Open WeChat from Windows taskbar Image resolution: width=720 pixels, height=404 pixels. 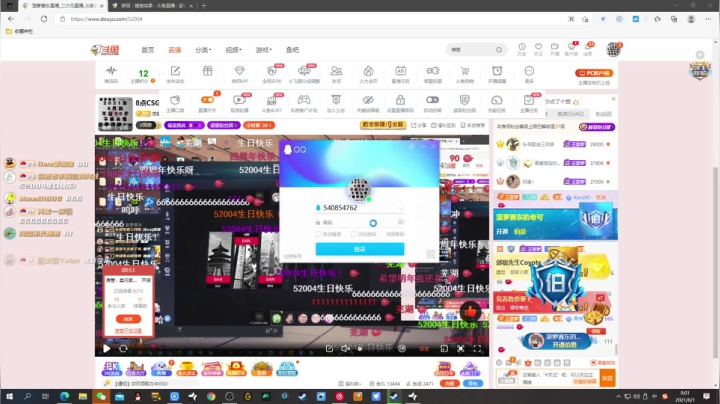(x=101, y=397)
